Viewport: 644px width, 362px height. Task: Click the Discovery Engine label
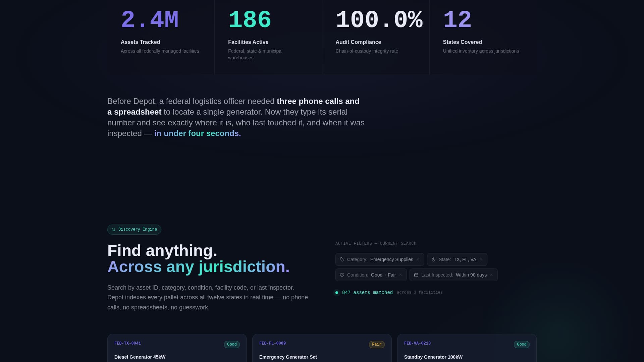138,230
